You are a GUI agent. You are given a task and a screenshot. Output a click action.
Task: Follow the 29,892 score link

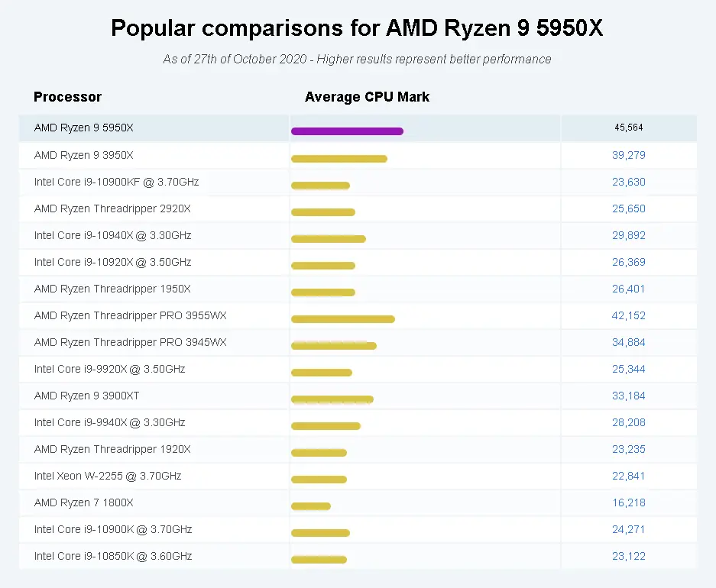click(628, 235)
